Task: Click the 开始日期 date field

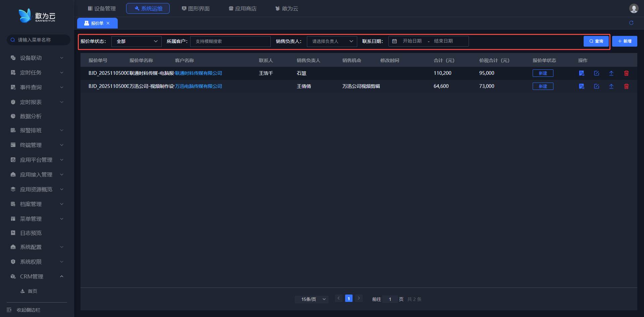Action: 412,41
